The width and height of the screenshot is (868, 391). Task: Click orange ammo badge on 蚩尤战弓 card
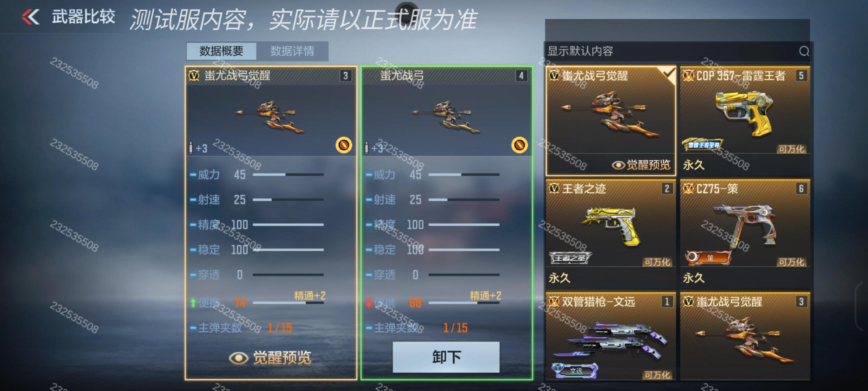519,145
